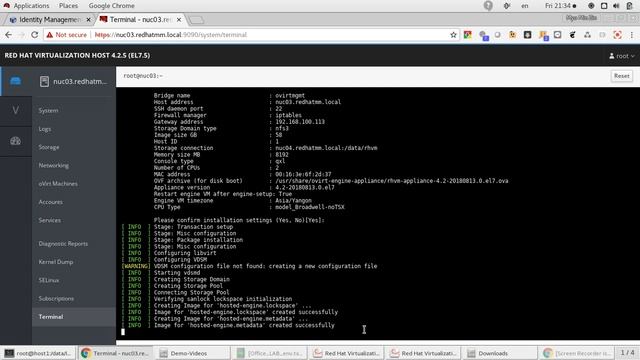640x360 pixels.
Task: Open Subscriptions in the sidebar
Action: pos(56,299)
